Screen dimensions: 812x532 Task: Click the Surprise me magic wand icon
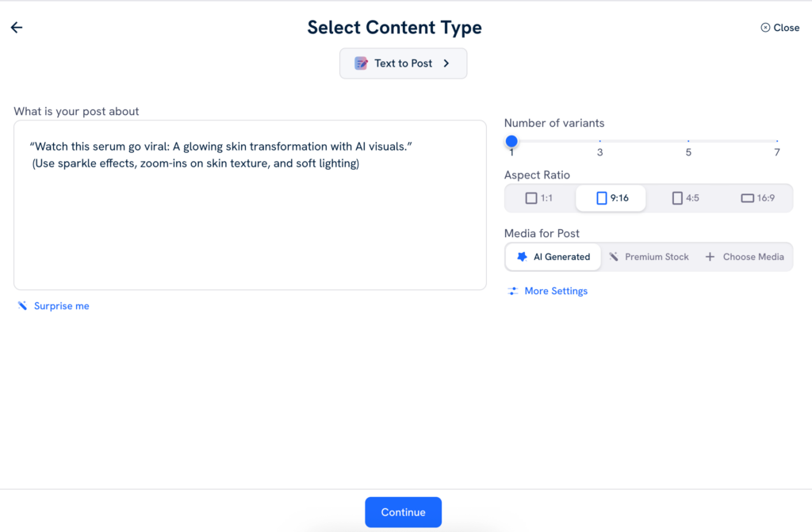(x=22, y=306)
